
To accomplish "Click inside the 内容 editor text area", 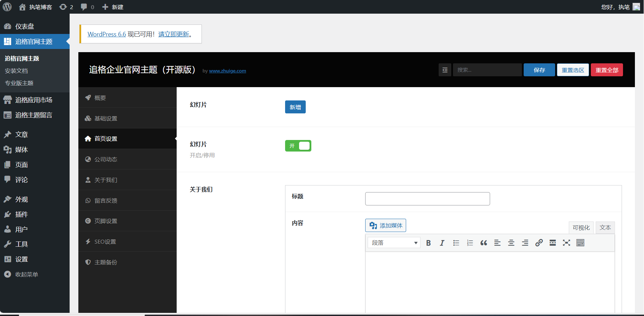I will click(490, 282).
